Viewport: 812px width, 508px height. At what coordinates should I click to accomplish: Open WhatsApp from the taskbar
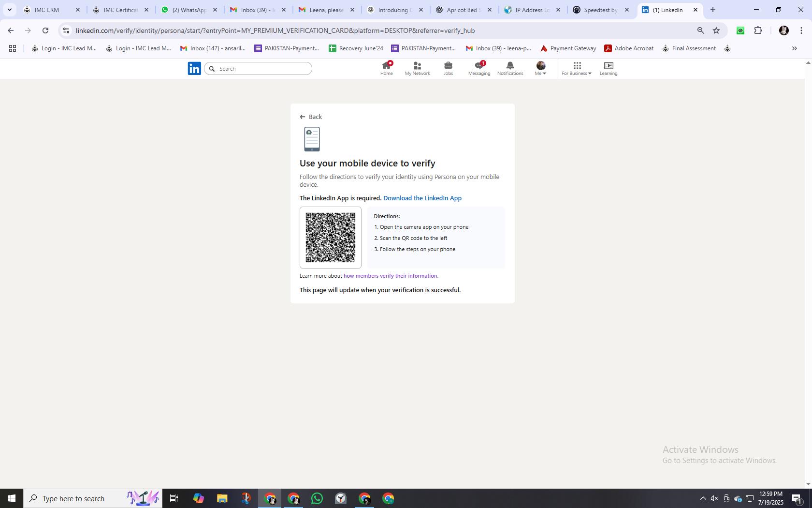(317, 498)
